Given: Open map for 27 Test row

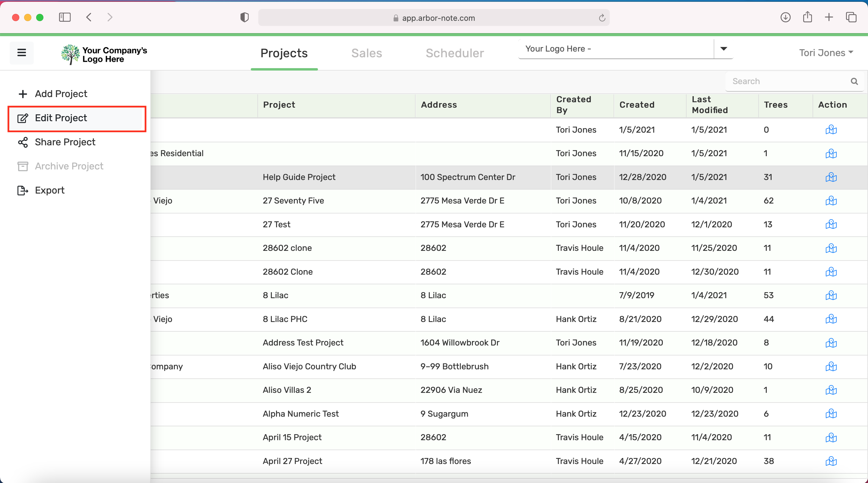Looking at the screenshot, I should tap(831, 224).
